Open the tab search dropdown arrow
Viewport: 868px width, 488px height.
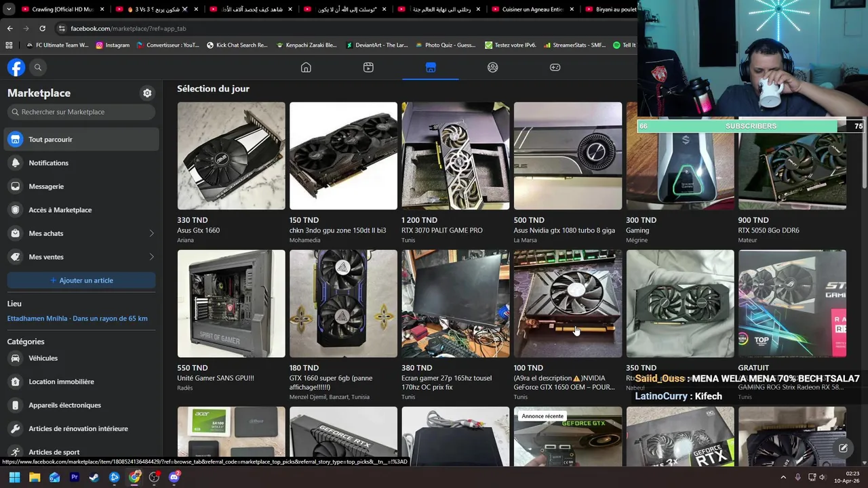click(9, 9)
